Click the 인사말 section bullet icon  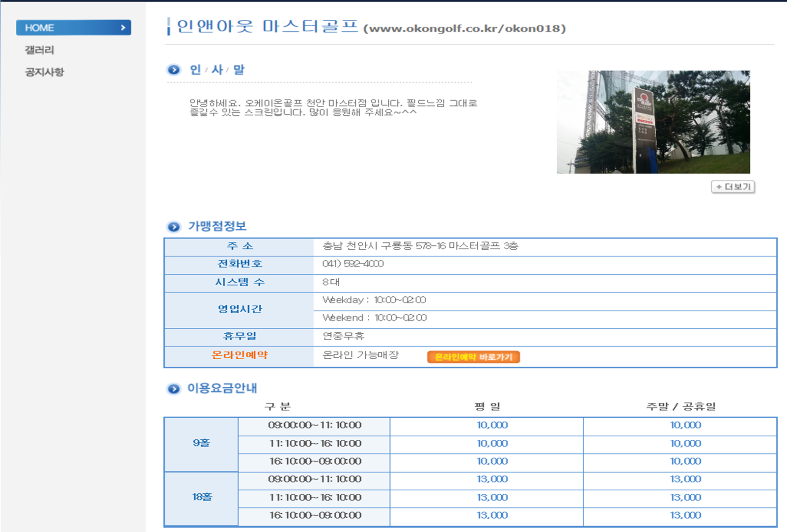[x=174, y=70]
